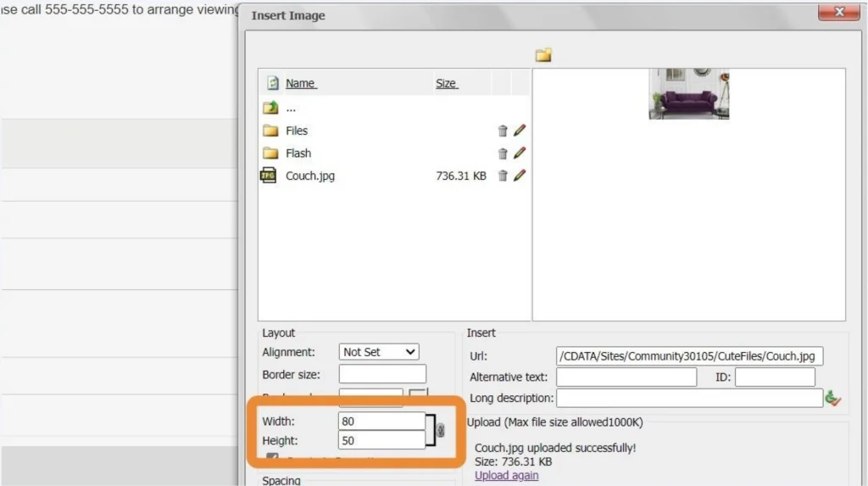Toggle the constrain proportions checkbox
This screenshot has height=486, width=868.
coord(273,459)
